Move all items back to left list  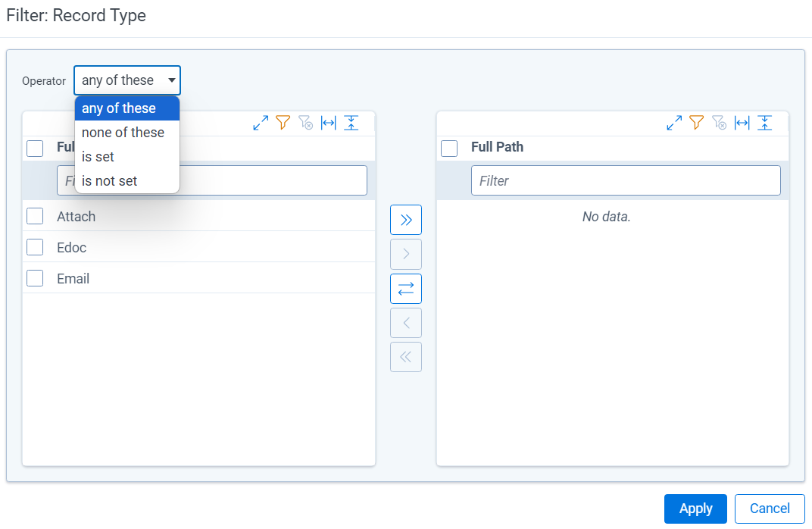[406, 357]
